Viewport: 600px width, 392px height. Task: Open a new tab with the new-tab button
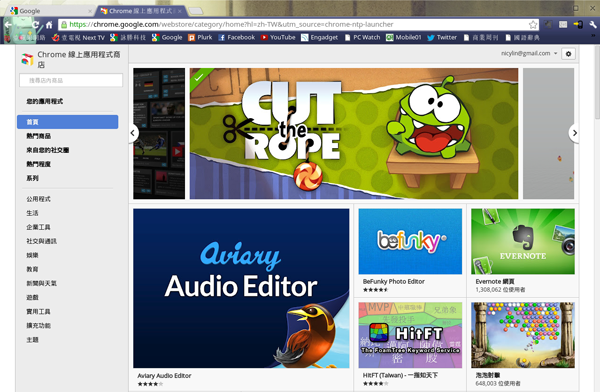coord(196,11)
